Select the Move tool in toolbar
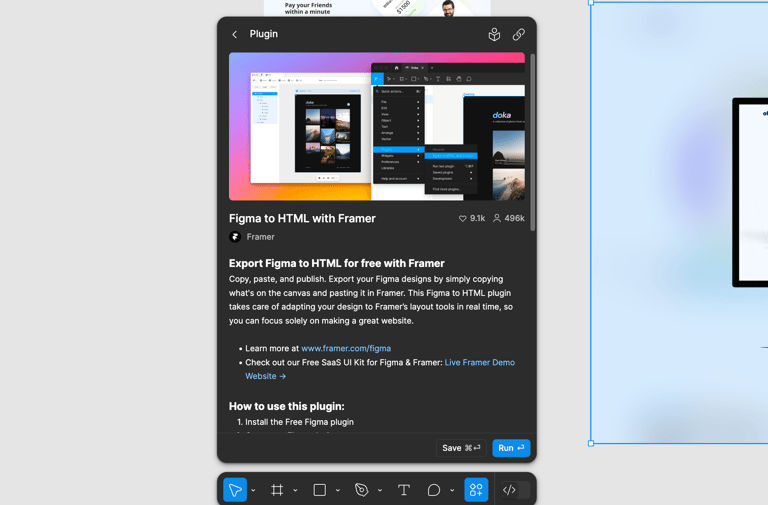Image resolution: width=768 pixels, height=505 pixels. (x=235, y=490)
